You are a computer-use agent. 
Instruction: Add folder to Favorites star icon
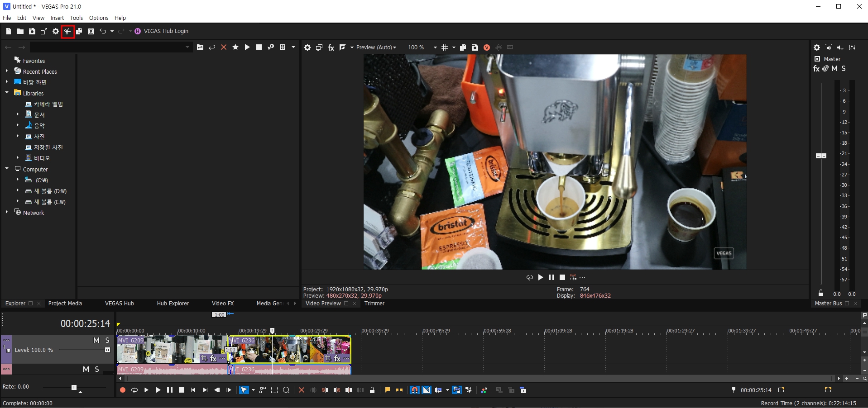click(235, 47)
